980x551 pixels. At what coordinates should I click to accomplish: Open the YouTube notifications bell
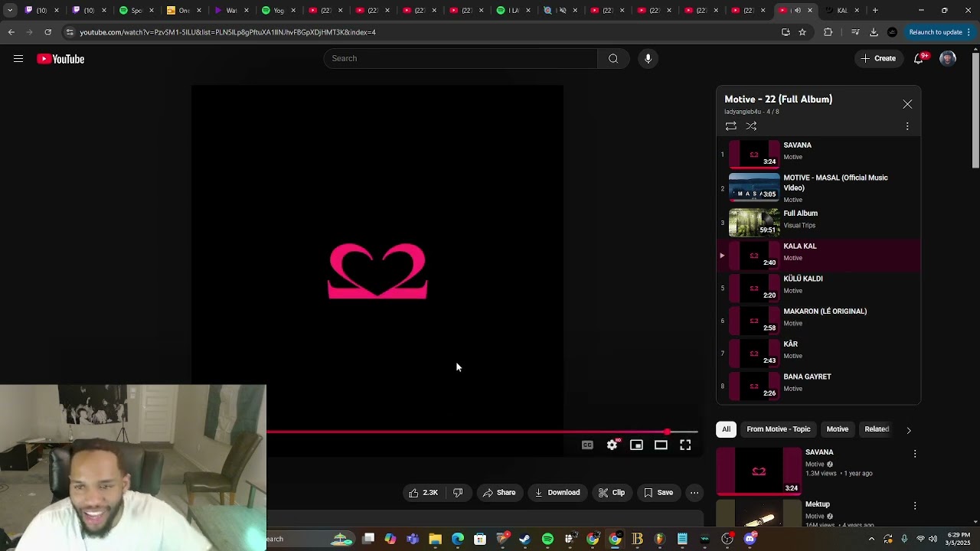point(919,59)
